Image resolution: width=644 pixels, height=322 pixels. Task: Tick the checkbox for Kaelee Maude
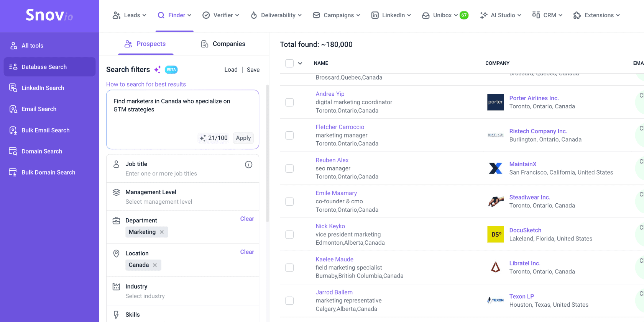(289, 267)
